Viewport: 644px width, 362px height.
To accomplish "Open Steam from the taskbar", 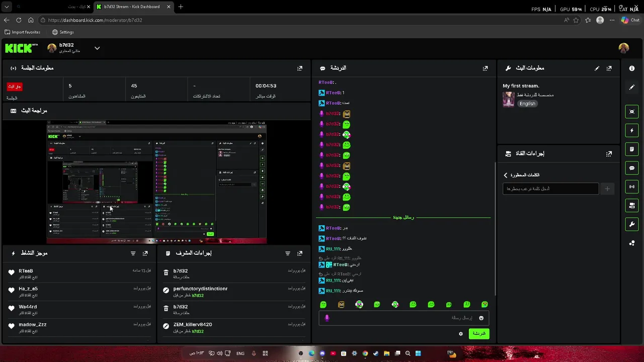I will tap(375, 353).
